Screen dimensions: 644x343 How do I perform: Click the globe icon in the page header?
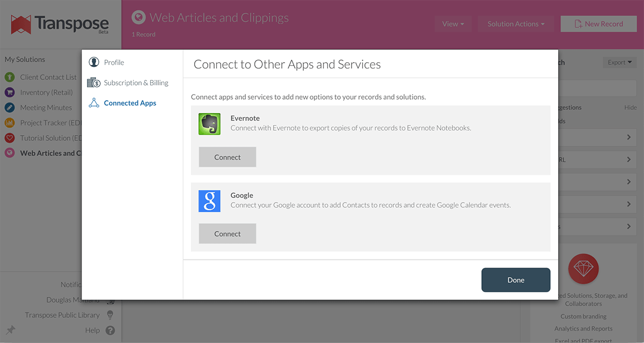click(138, 18)
